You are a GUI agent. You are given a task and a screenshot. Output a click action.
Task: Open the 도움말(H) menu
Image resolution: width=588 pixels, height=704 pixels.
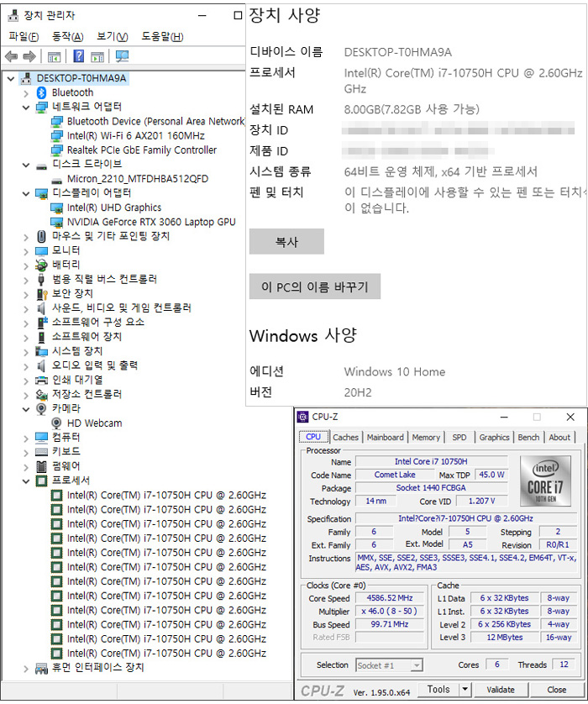coord(162,36)
